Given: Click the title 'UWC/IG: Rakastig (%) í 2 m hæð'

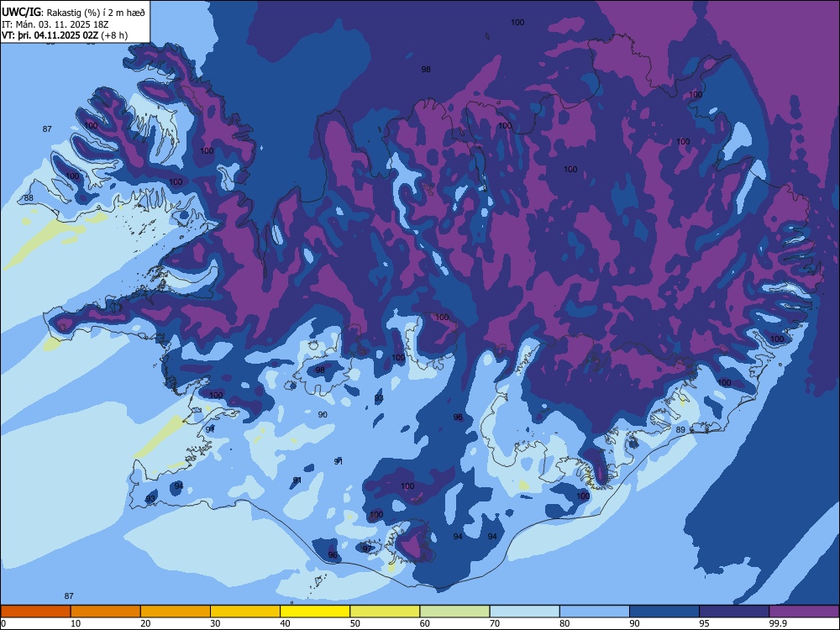Looking at the screenshot, I should click(x=73, y=12).
